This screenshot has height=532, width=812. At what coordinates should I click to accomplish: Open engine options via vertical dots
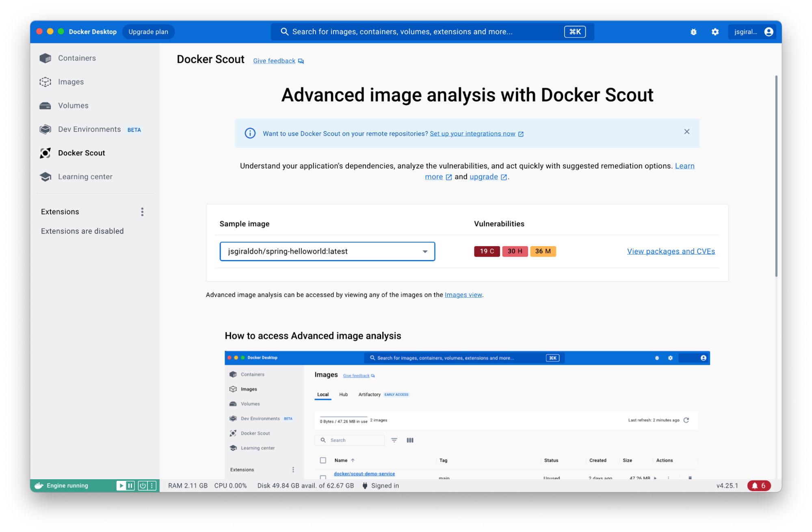[152, 485]
